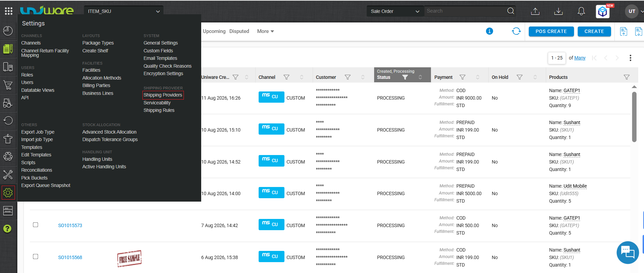Image resolution: width=644 pixels, height=273 pixels.
Task: Expand the More tab dropdown
Action: pos(265,31)
